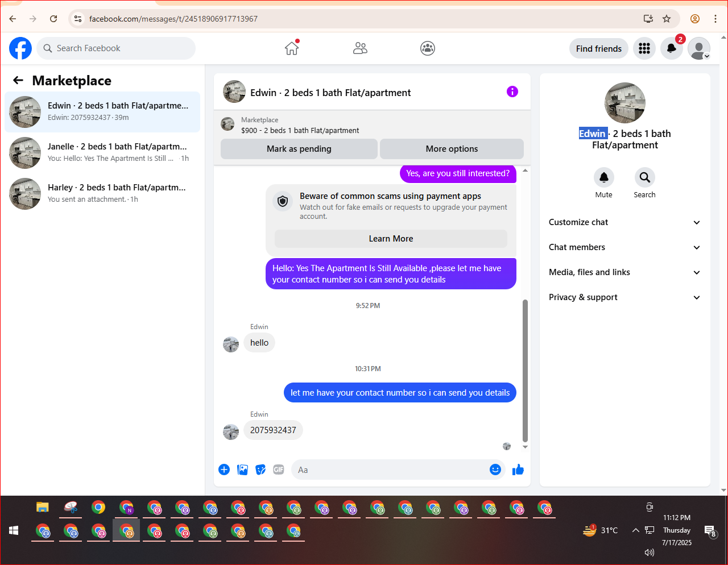The width and height of the screenshot is (728, 565).
Task: Bookmark this page with the star
Action: (667, 19)
